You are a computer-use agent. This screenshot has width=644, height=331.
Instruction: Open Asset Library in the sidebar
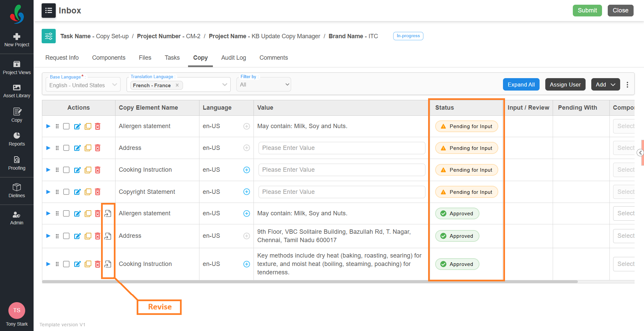click(16, 91)
